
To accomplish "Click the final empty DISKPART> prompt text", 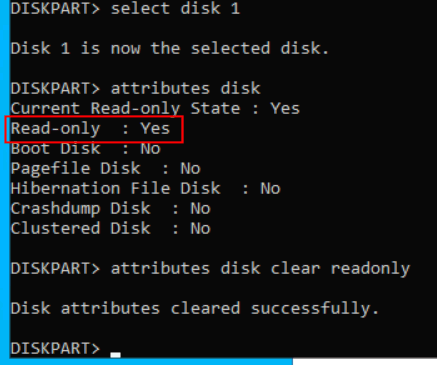I will click(55, 348).
